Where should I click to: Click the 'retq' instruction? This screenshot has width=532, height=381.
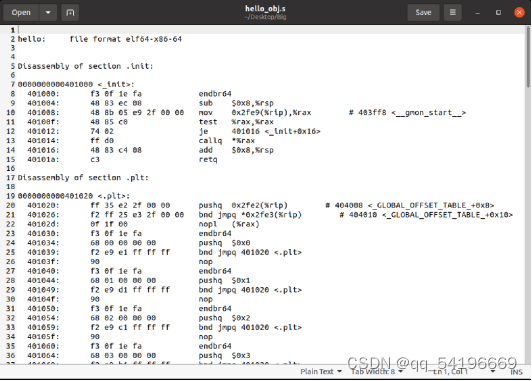tap(208, 159)
